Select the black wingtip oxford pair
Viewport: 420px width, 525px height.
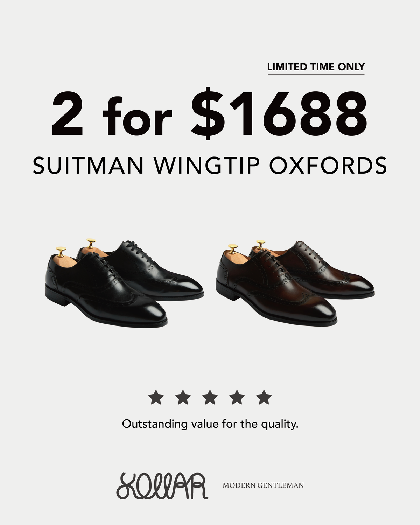pos(124,283)
